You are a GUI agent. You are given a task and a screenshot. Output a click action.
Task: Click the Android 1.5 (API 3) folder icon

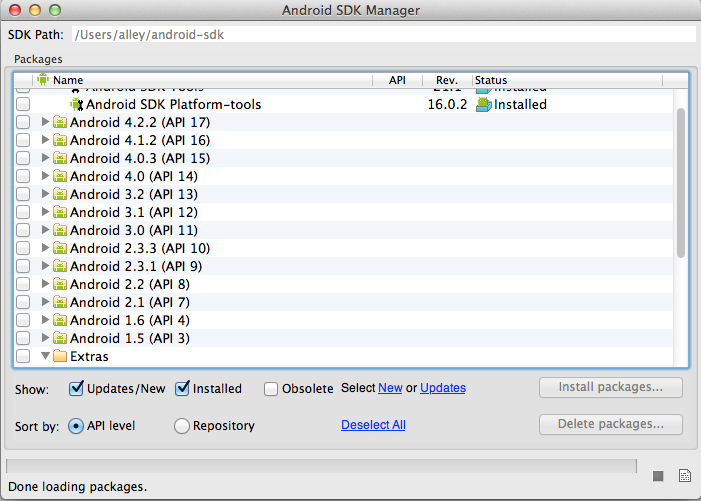60,338
